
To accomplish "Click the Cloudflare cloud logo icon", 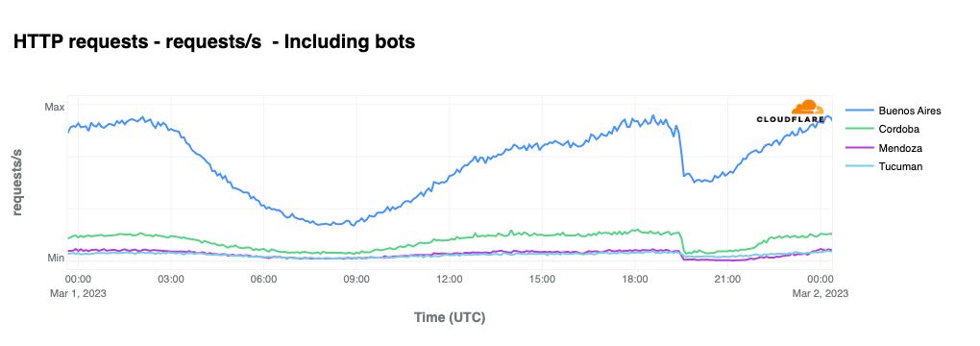I will [807, 107].
